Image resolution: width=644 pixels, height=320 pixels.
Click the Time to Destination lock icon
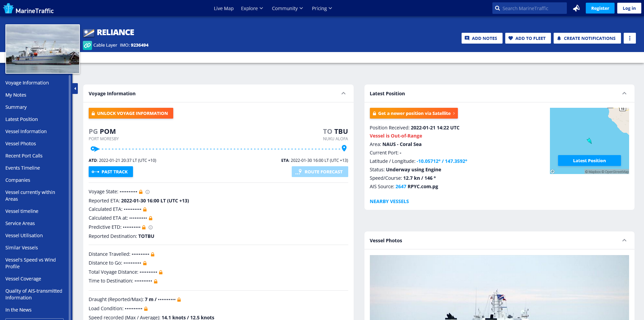(x=156, y=281)
